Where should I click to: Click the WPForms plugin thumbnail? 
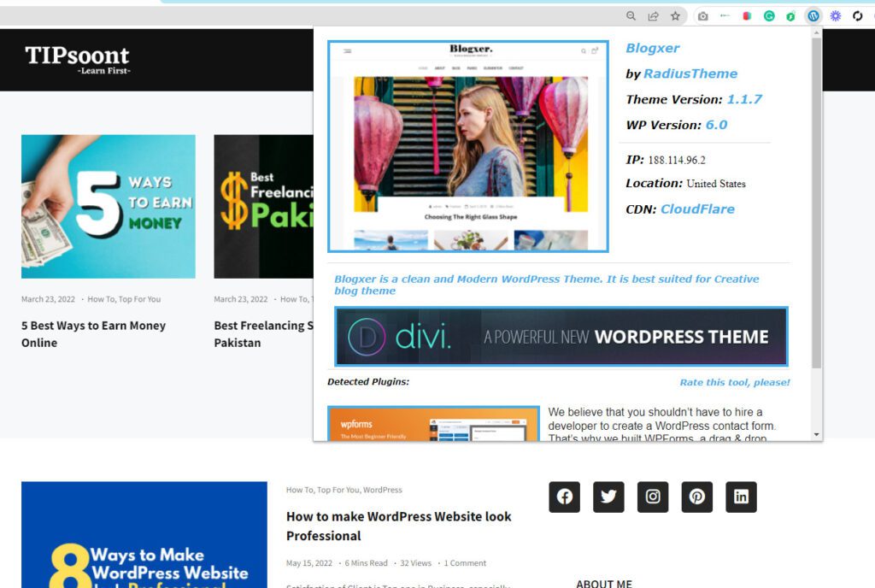click(433, 423)
